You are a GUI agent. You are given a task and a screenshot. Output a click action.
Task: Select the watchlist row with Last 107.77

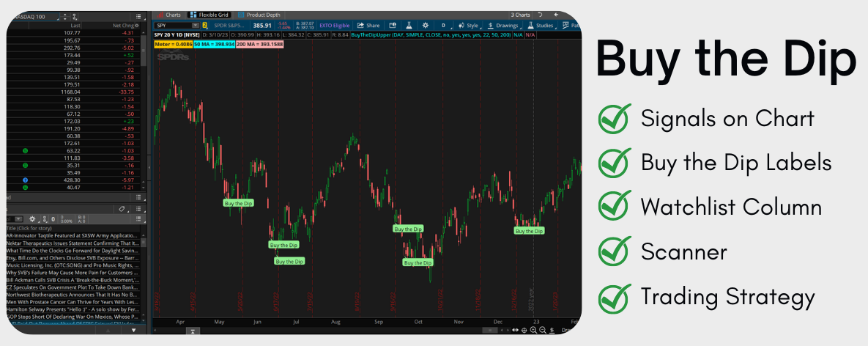(x=73, y=33)
